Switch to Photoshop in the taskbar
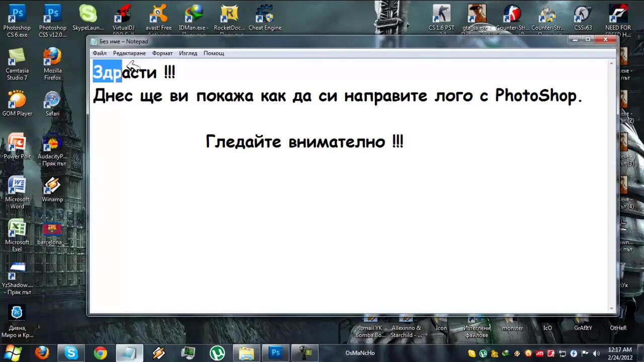 (275, 353)
